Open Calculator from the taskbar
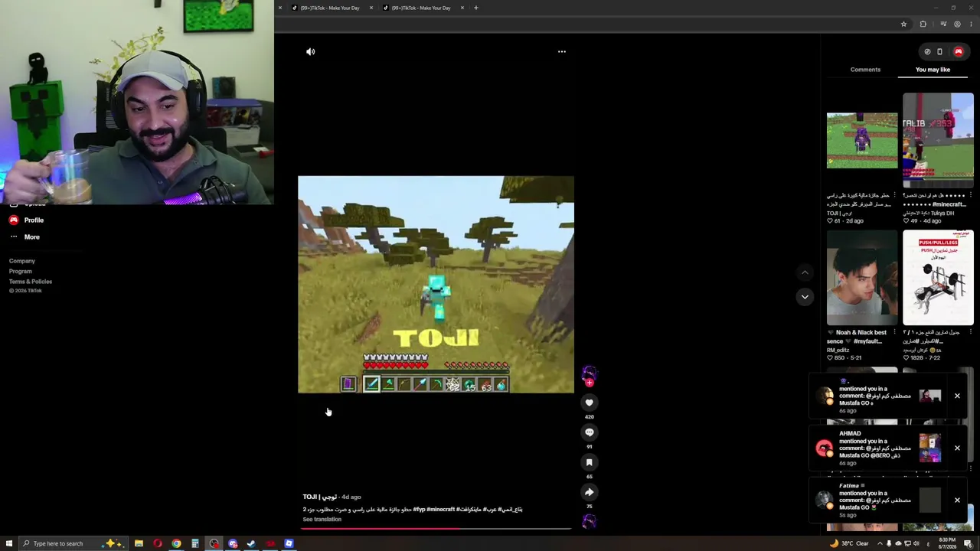Image resolution: width=980 pixels, height=551 pixels. coord(195,544)
